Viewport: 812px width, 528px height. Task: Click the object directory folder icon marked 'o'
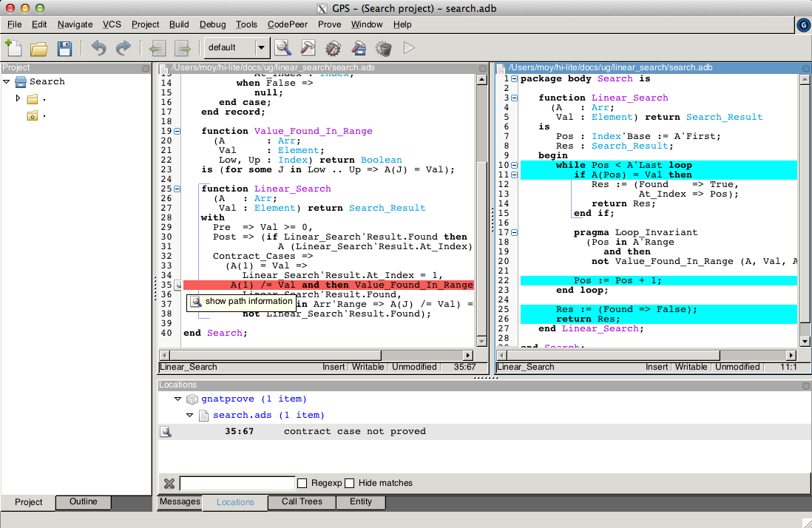pyautogui.click(x=33, y=116)
